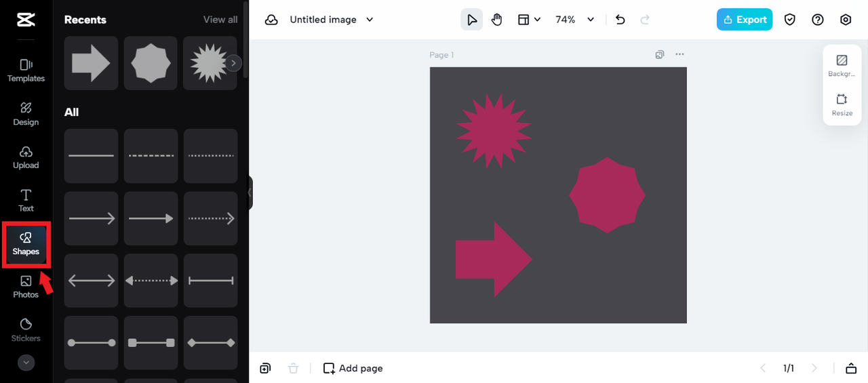Open the Background panel button

[x=842, y=66]
